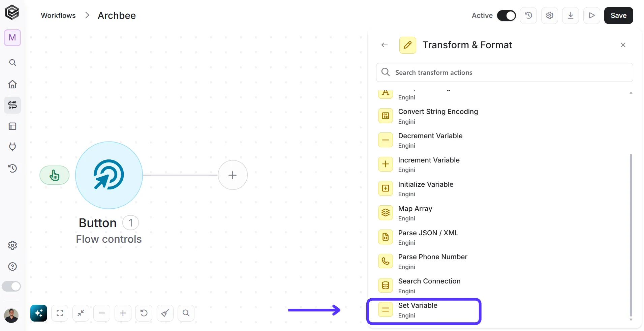Close the Transform & Format panel
Screen dimensions: 644x331
coord(623,45)
